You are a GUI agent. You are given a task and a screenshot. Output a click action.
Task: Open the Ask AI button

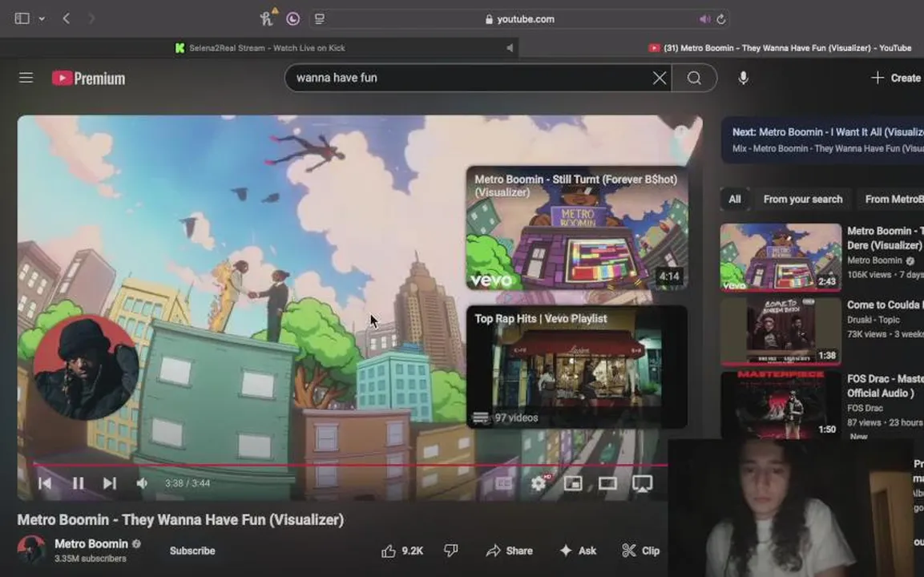[x=578, y=551]
